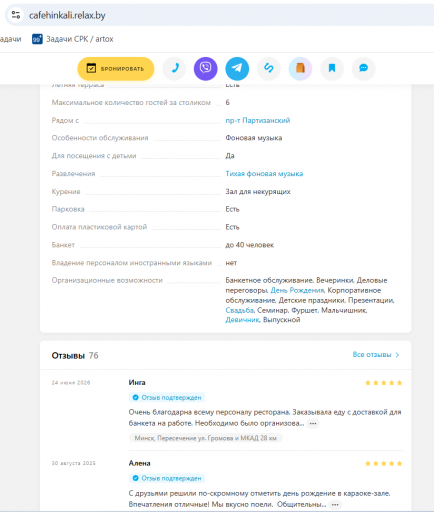Screen dimensions: 434x512
Task: Expand Инга's review with ellipsis button
Action: point(313,424)
